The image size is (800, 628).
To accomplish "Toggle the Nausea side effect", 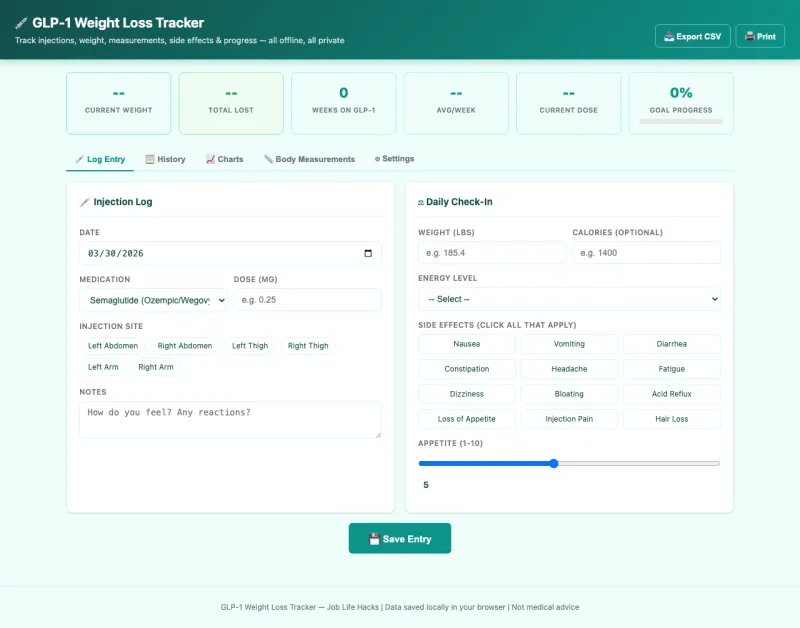I will click(466, 344).
